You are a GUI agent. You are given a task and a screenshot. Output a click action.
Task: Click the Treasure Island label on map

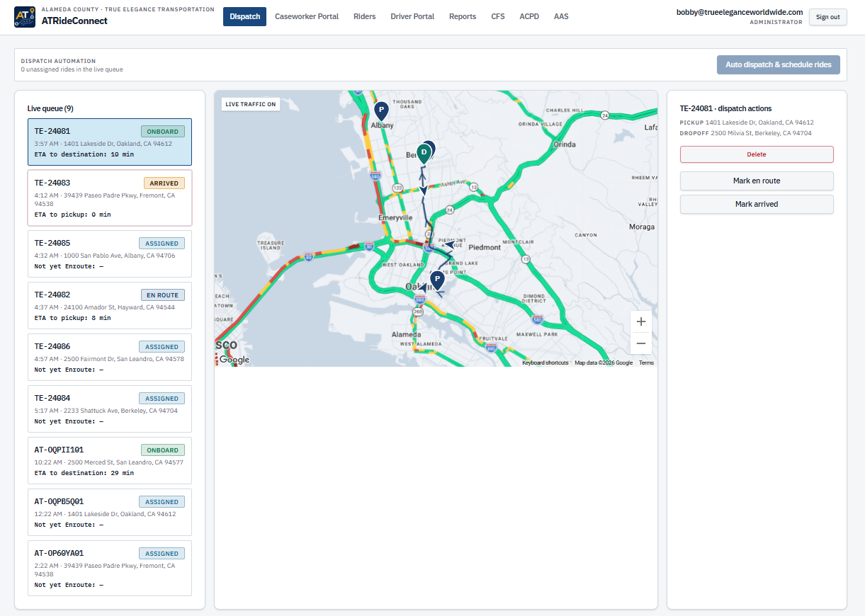[270, 245]
